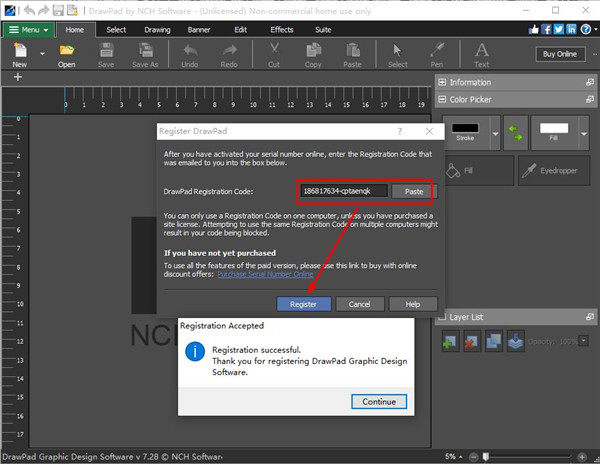This screenshot has width=600, height=464.
Task: Open the Stroke color dropdown arrow
Action: (x=495, y=134)
